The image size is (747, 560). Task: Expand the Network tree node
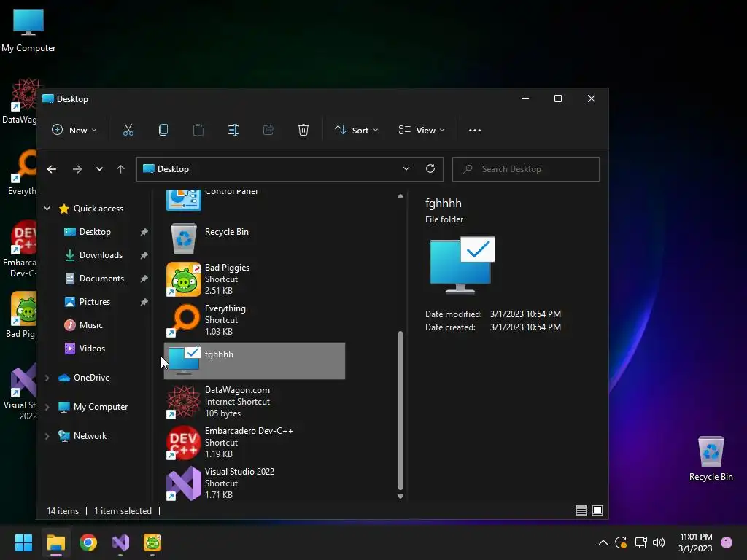tap(47, 436)
